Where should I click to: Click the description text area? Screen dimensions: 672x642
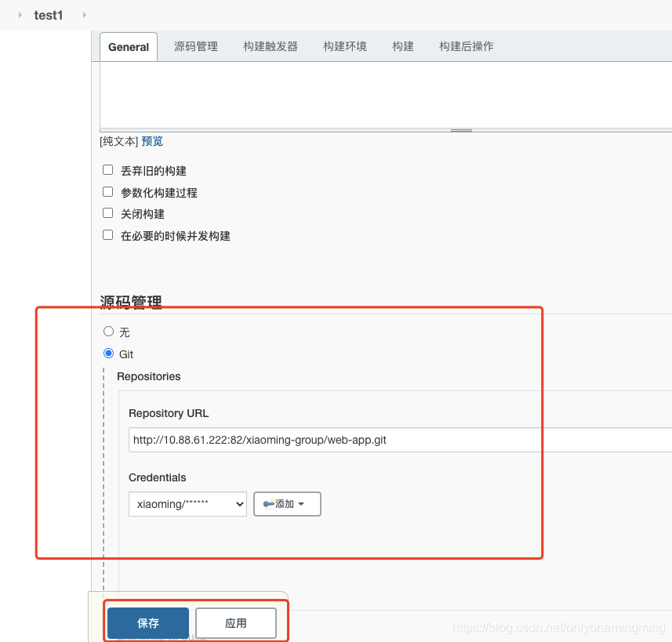pyautogui.click(x=386, y=94)
